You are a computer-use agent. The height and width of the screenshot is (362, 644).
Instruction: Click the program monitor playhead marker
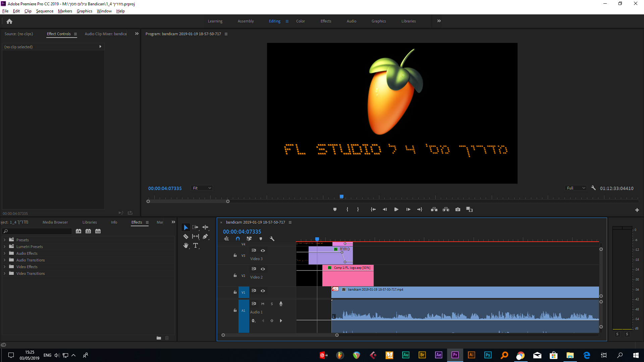(341, 197)
